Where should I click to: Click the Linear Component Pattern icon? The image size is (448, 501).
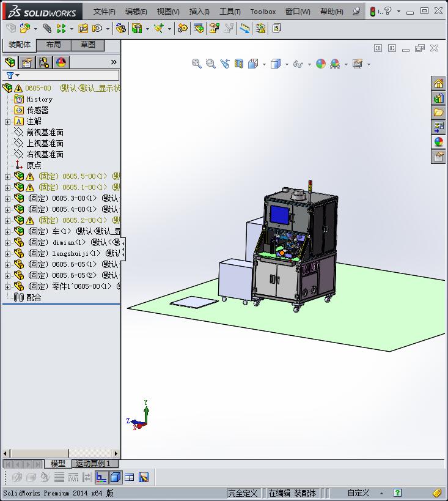tap(61, 28)
